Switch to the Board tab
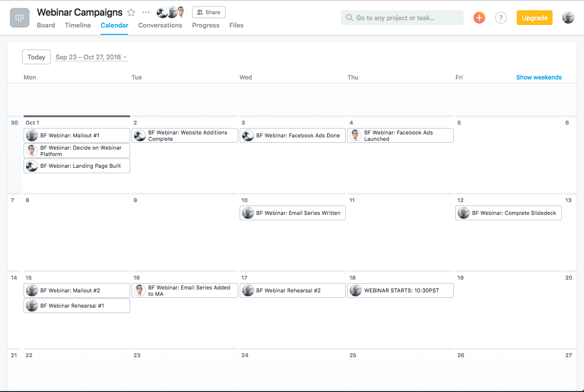 [x=46, y=25]
